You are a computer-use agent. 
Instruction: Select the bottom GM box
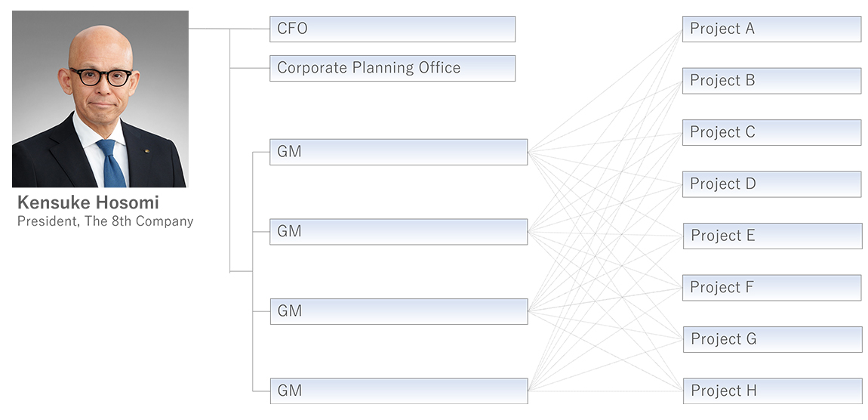tap(398, 391)
